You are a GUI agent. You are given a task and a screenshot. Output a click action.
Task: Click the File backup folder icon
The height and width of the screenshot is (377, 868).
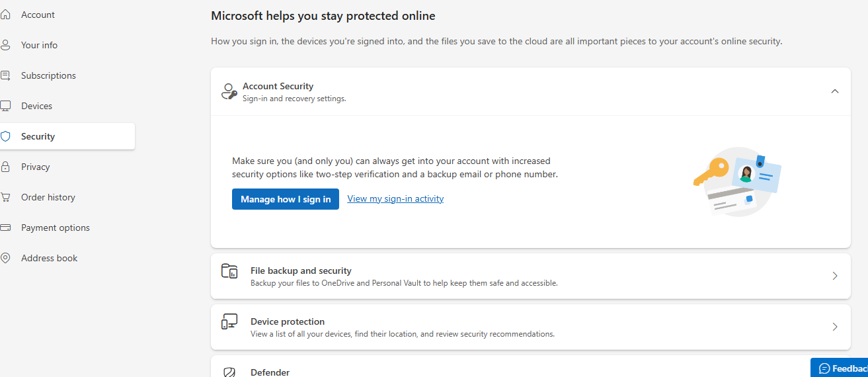click(x=229, y=271)
